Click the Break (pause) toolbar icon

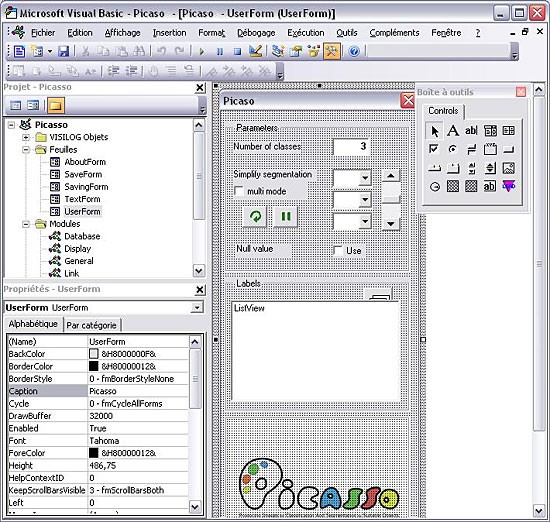point(220,52)
